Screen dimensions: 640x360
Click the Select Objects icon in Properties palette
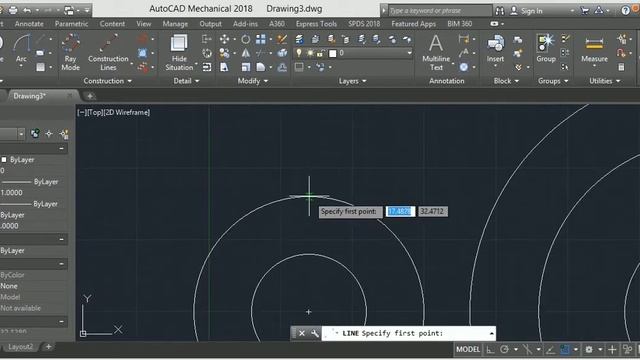(49, 133)
